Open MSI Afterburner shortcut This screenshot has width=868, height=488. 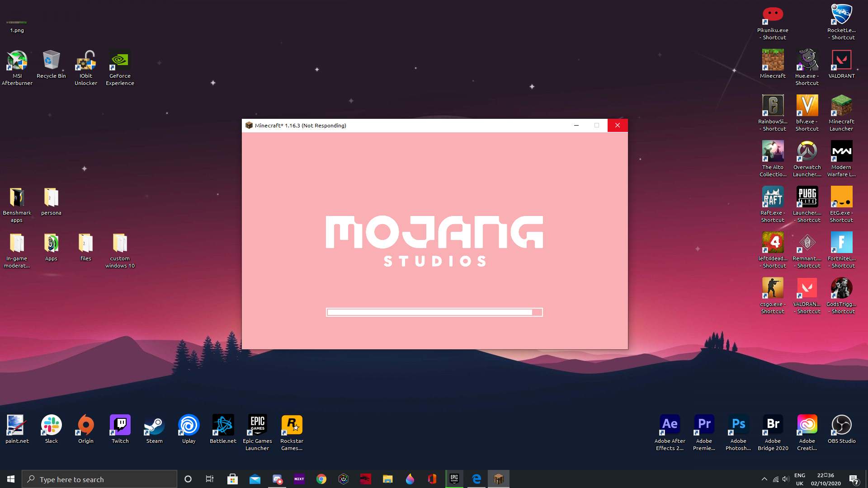(x=17, y=60)
